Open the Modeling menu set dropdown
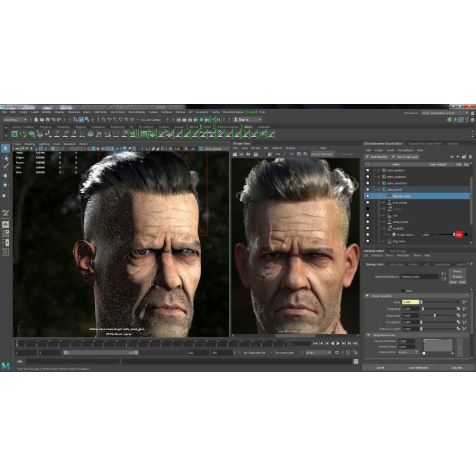The image size is (476, 476). [x=15, y=120]
